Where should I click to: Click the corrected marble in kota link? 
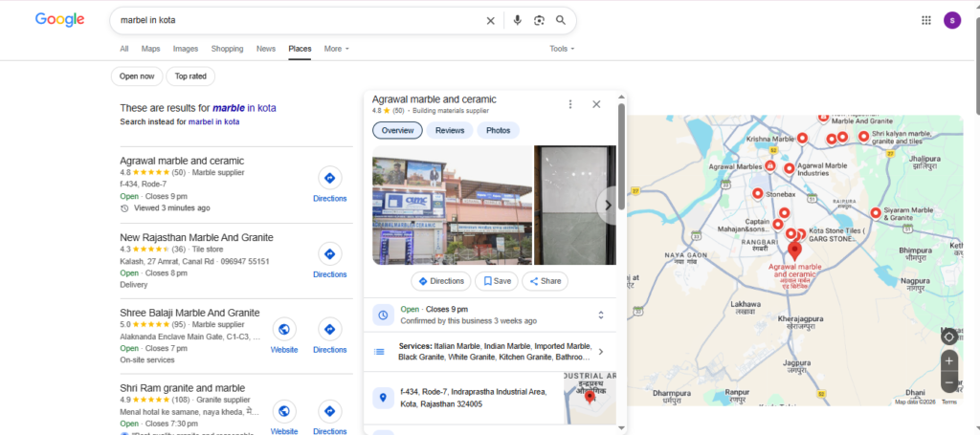244,108
